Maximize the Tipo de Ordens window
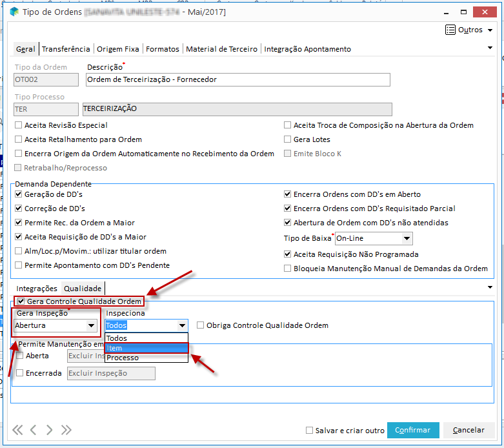 click(463, 12)
